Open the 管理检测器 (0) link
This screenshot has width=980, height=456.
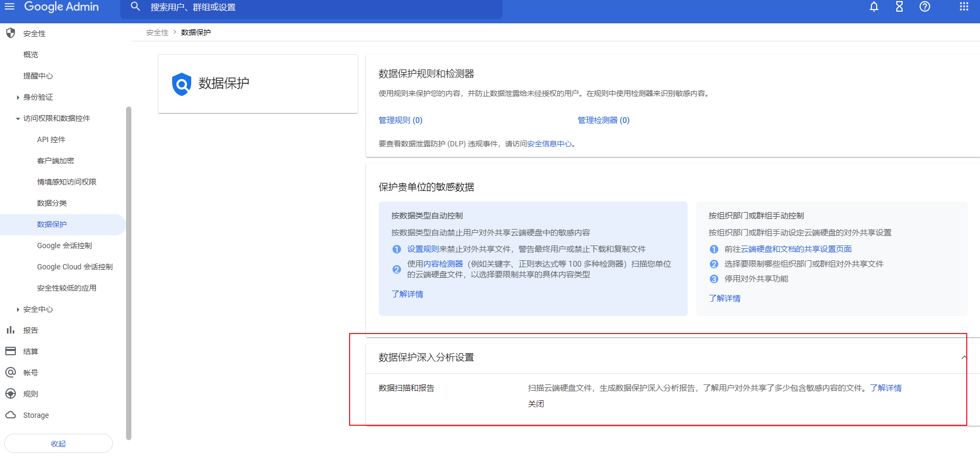click(603, 120)
